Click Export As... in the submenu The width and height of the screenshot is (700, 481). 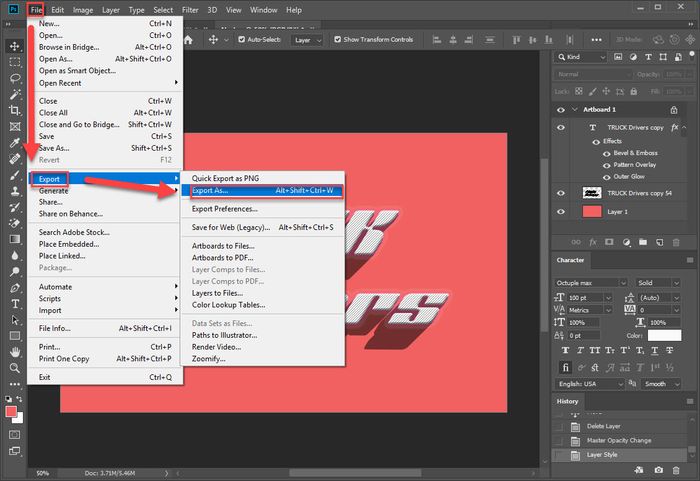[x=262, y=190]
